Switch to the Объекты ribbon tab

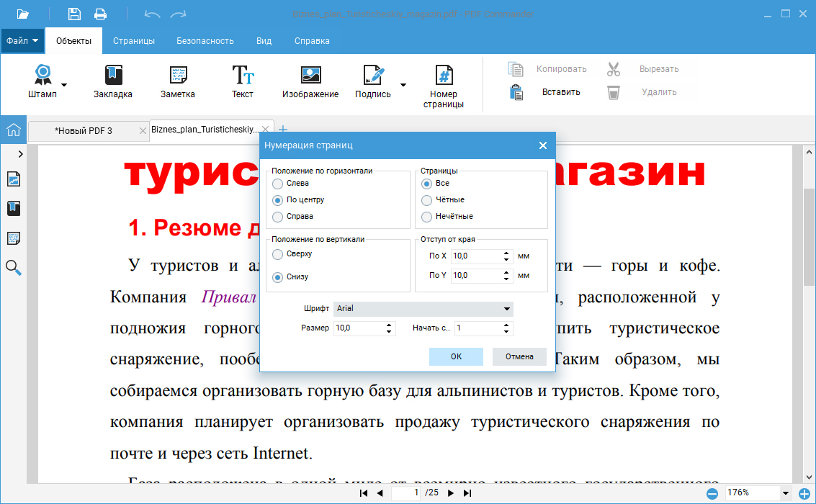tap(73, 40)
